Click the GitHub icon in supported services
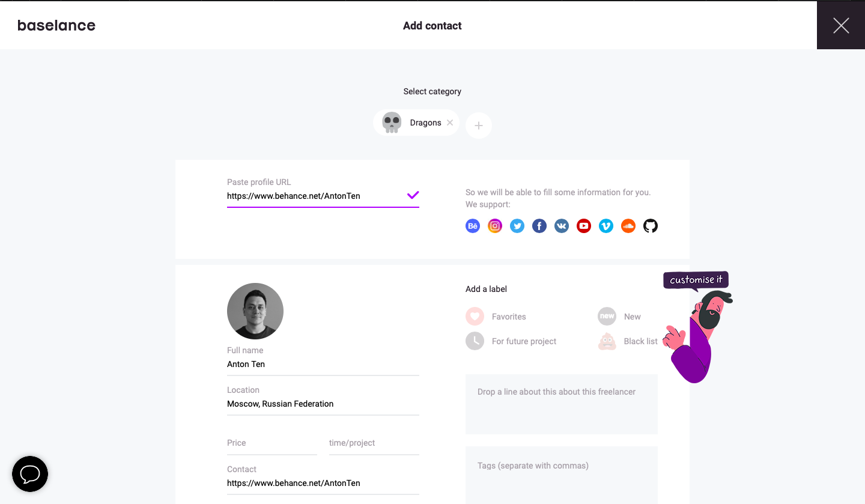The width and height of the screenshot is (865, 504). pos(651,226)
